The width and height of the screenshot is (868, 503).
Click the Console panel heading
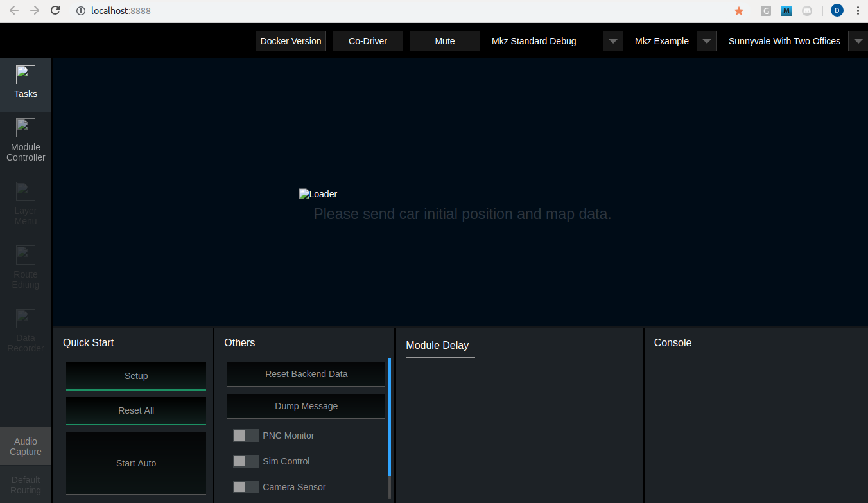pos(673,342)
